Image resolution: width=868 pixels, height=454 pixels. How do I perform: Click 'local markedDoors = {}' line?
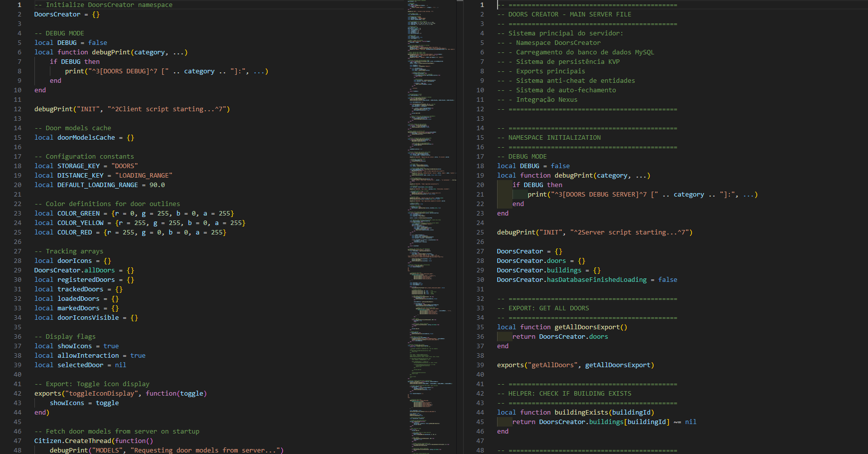click(77, 308)
